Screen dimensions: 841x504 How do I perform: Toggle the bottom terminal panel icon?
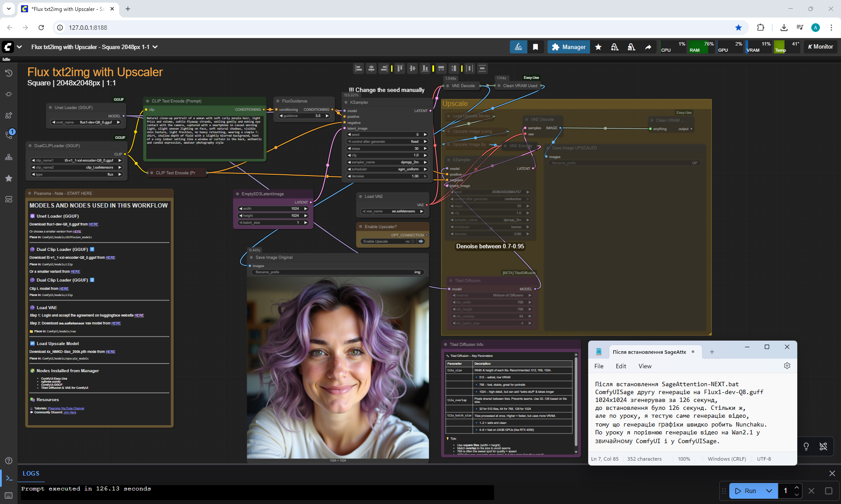coord(8,478)
